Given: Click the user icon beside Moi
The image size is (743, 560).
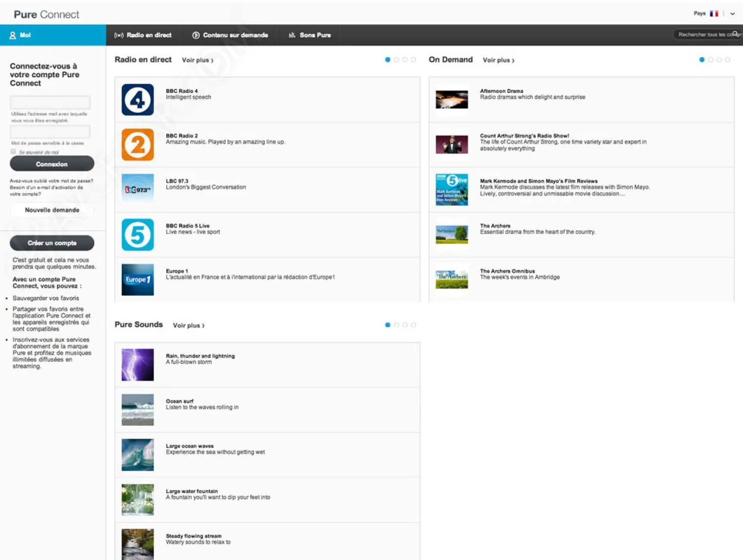Looking at the screenshot, I should click(x=13, y=35).
